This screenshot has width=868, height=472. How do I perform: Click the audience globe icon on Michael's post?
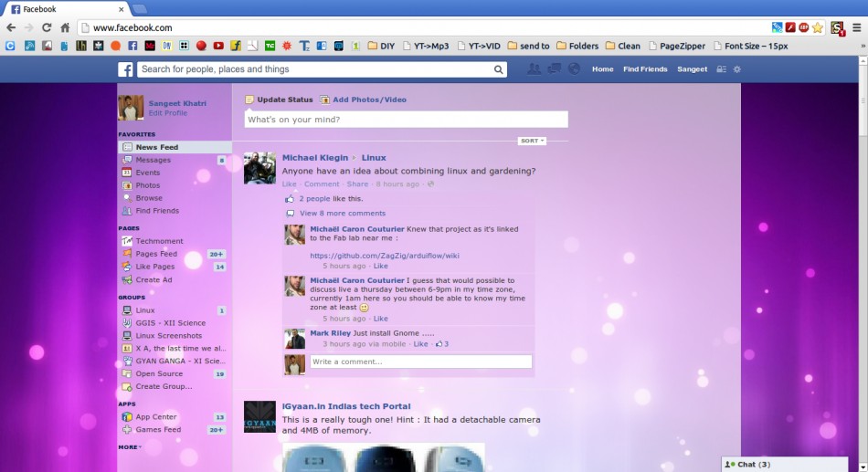pos(430,184)
